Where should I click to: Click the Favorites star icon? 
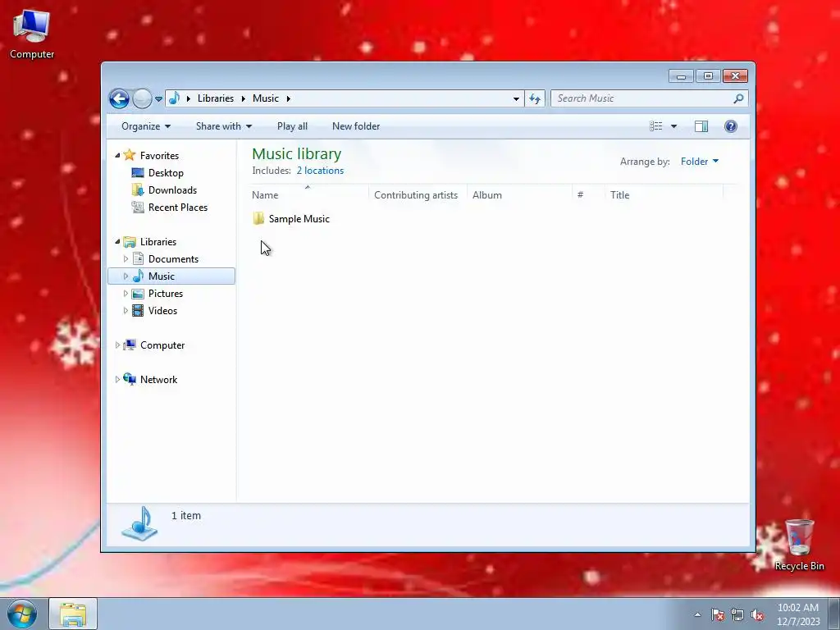pyautogui.click(x=129, y=155)
